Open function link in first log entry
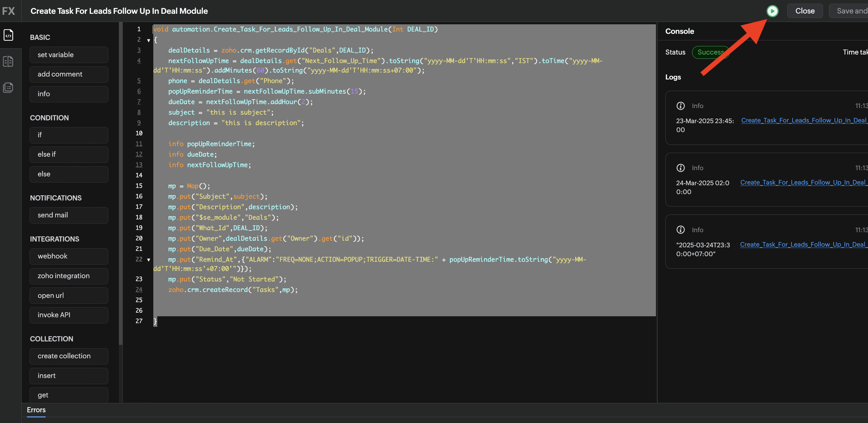 coord(803,120)
